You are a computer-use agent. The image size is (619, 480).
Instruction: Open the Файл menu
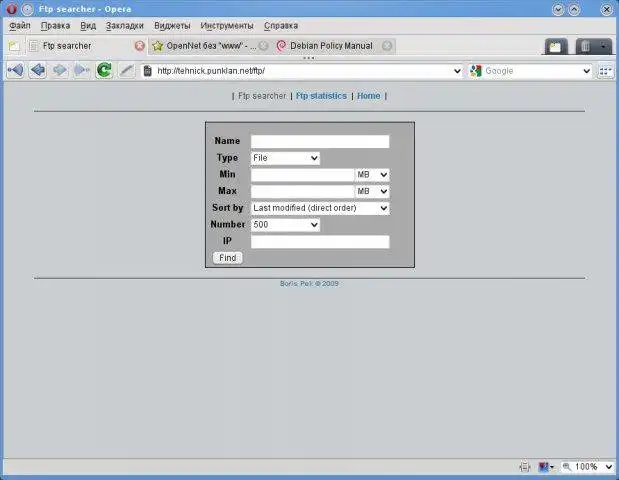coord(20,26)
